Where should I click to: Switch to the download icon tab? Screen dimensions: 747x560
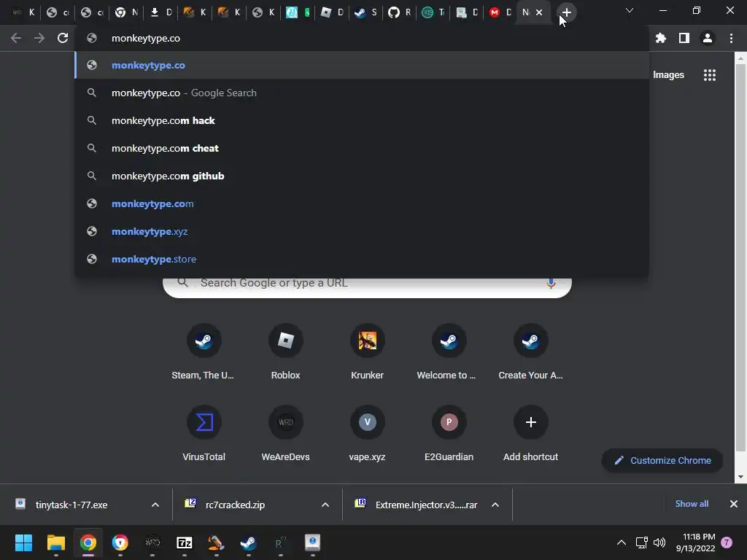pos(160,12)
